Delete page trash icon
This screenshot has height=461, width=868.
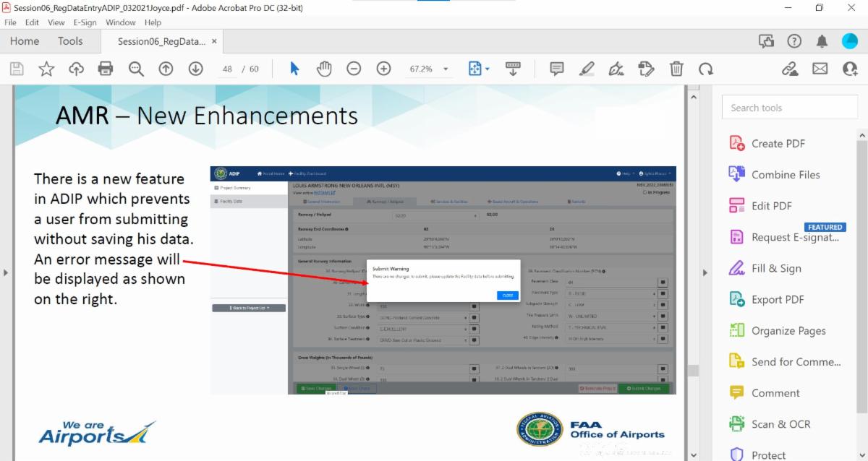676,69
